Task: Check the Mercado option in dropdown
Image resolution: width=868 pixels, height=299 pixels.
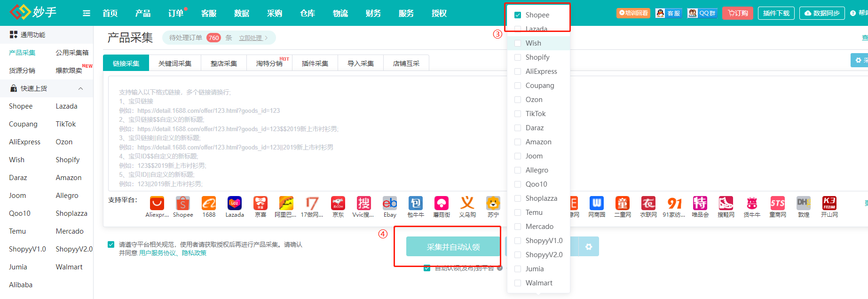Action: click(518, 227)
